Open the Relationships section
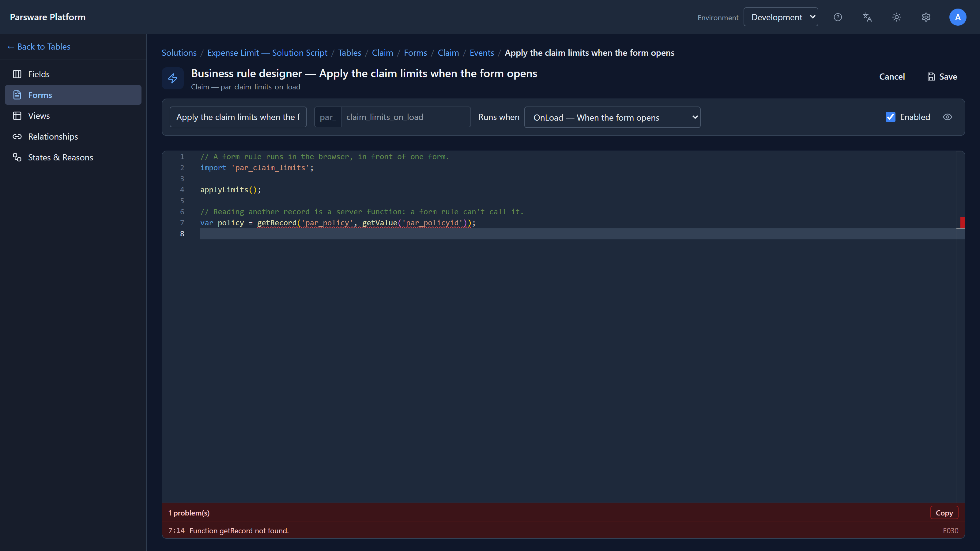The image size is (980, 551). (73, 137)
